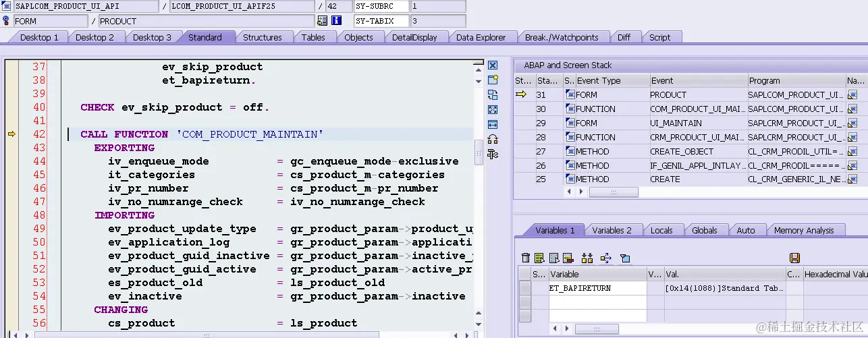The height and width of the screenshot is (338, 868).
Task: Click the Event Type column header
Action: [612, 81]
